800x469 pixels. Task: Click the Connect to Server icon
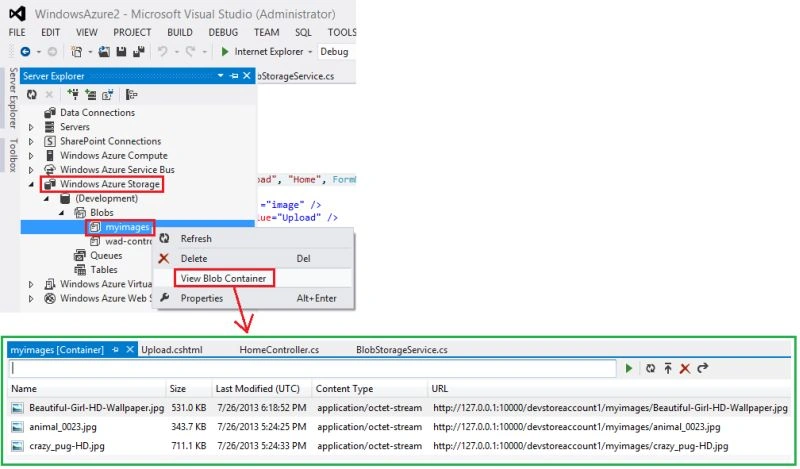pyautogui.click(x=90, y=94)
